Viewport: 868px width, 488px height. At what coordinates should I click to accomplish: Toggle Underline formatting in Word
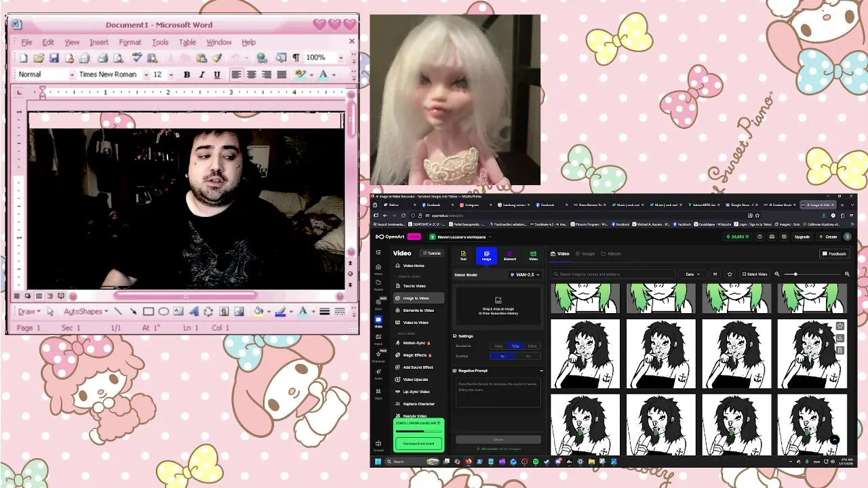pyautogui.click(x=217, y=75)
